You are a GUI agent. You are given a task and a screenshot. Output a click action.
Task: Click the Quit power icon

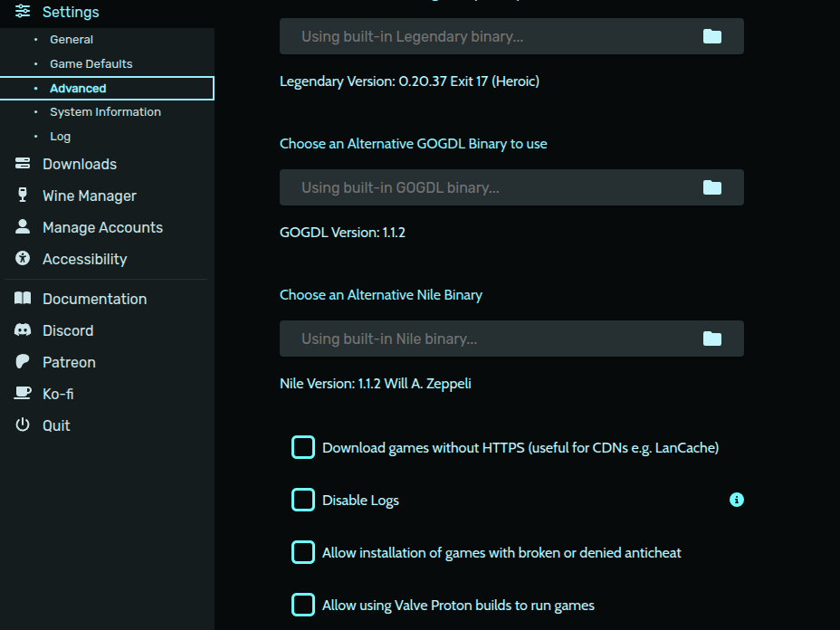[x=23, y=425]
